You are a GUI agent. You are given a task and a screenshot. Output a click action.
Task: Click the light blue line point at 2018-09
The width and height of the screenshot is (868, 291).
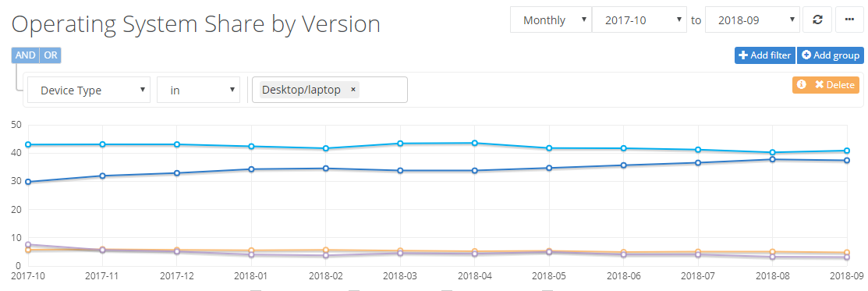847,151
